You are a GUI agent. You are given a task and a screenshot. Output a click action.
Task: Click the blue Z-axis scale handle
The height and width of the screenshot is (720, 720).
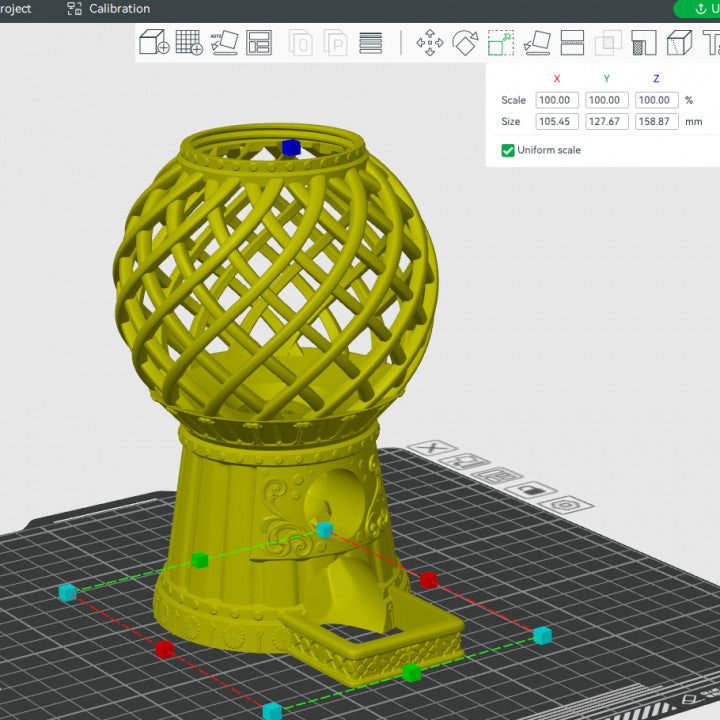point(291,147)
